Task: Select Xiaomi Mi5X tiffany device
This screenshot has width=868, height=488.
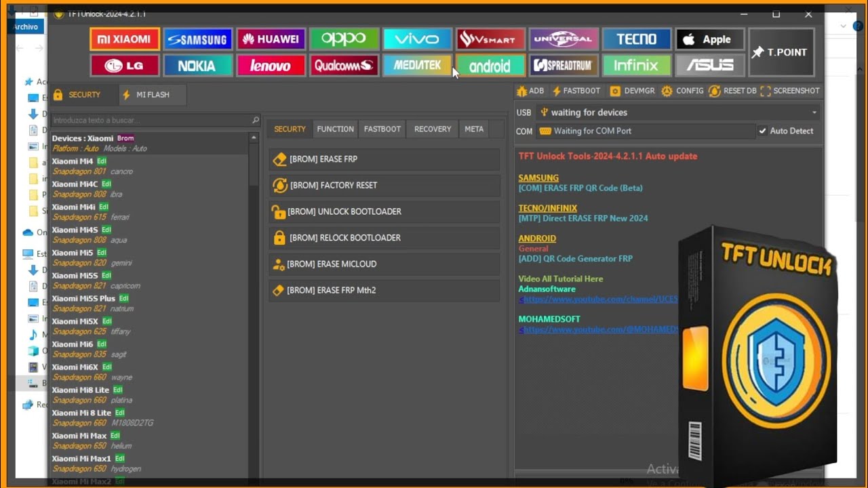Action: tap(149, 326)
